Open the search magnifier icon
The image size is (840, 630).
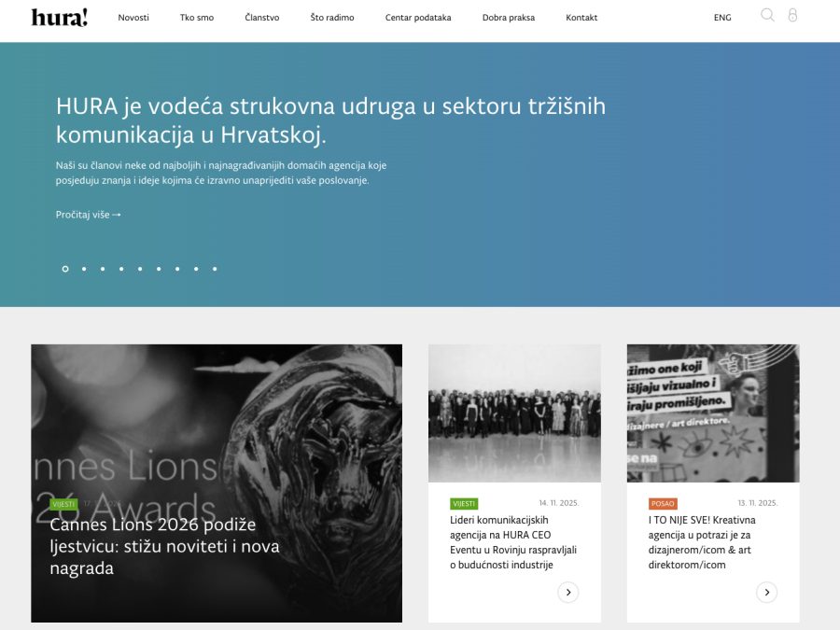point(767,15)
